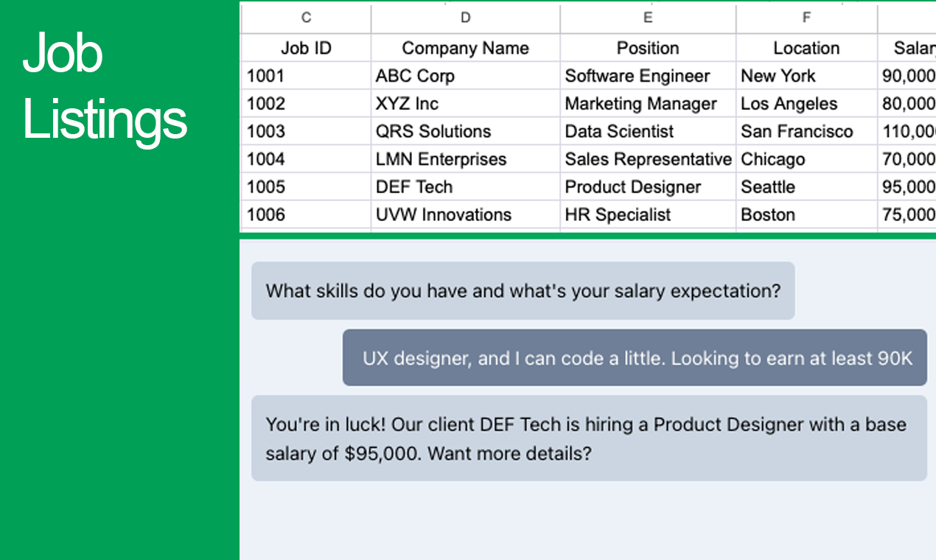
Task: Click the Job ID header cell
Action: click(x=306, y=48)
